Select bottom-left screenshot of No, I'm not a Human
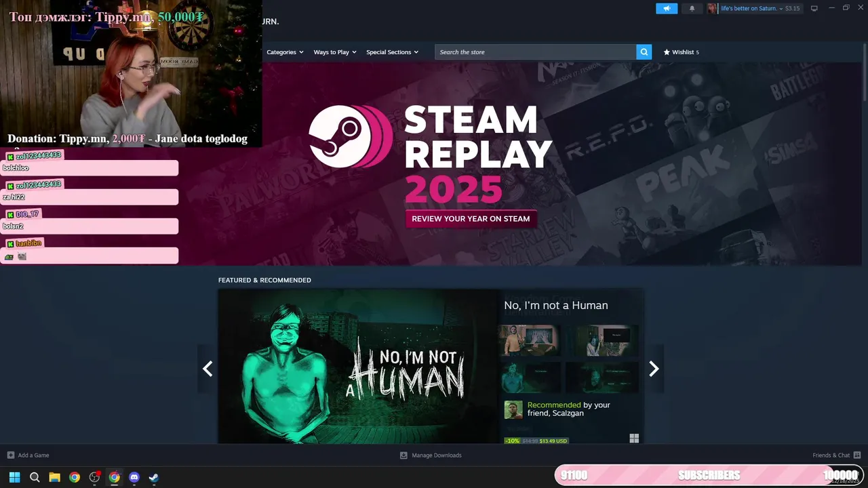868x488 pixels. pos(530,378)
